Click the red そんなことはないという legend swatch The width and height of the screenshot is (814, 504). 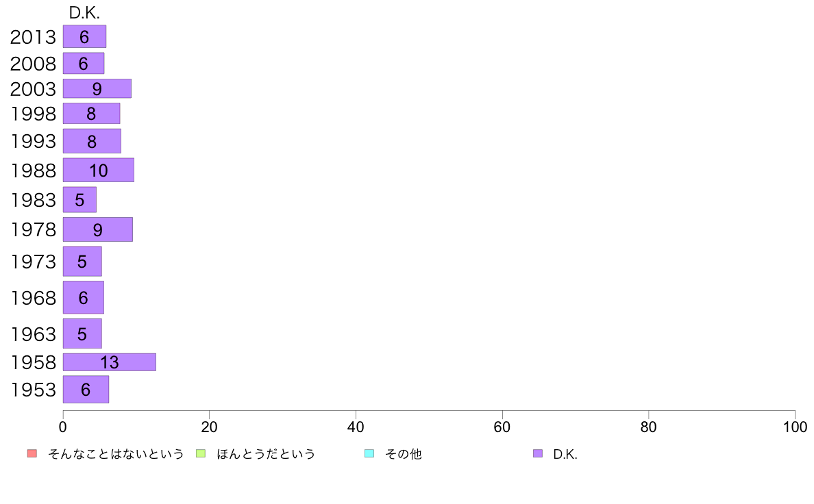(x=32, y=453)
